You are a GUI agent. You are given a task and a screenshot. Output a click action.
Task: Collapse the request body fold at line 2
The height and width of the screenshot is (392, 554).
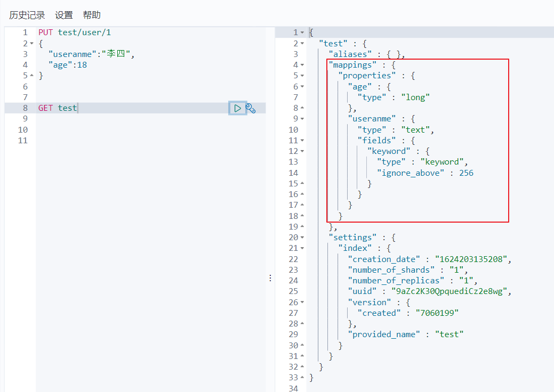pos(31,43)
